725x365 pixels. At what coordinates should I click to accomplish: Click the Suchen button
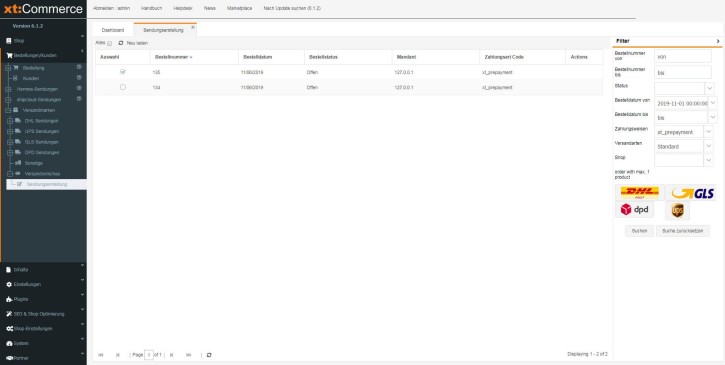tap(639, 231)
